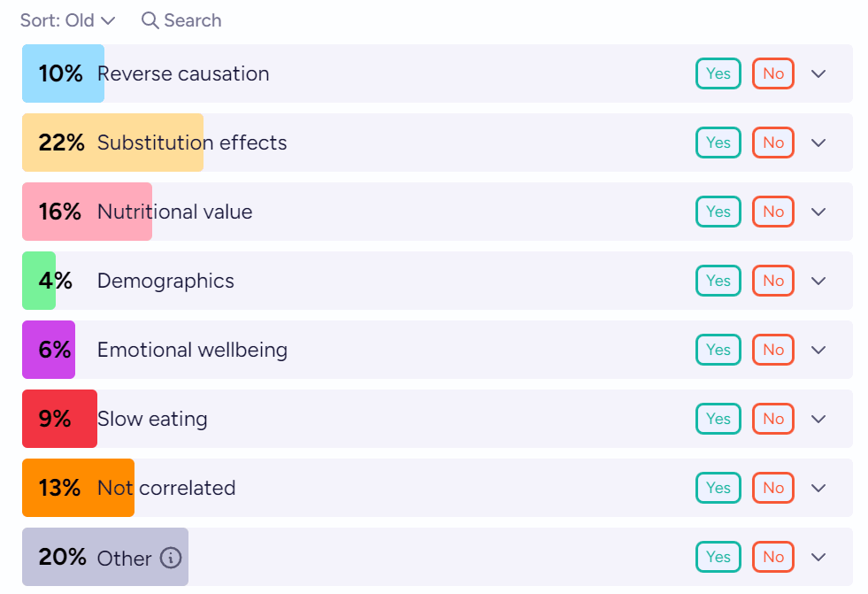Expand the Reverse causation row chevron

818,73
